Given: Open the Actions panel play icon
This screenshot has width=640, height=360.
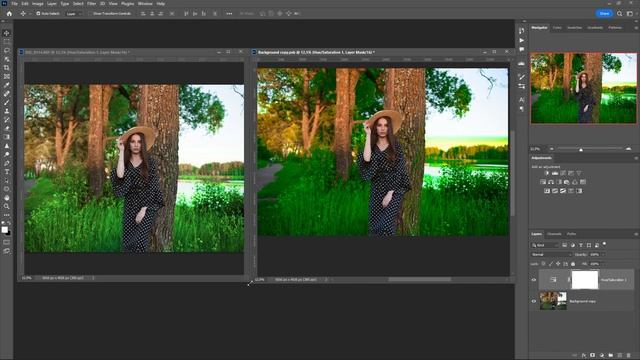Looking at the screenshot, I should click(x=522, y=40).
